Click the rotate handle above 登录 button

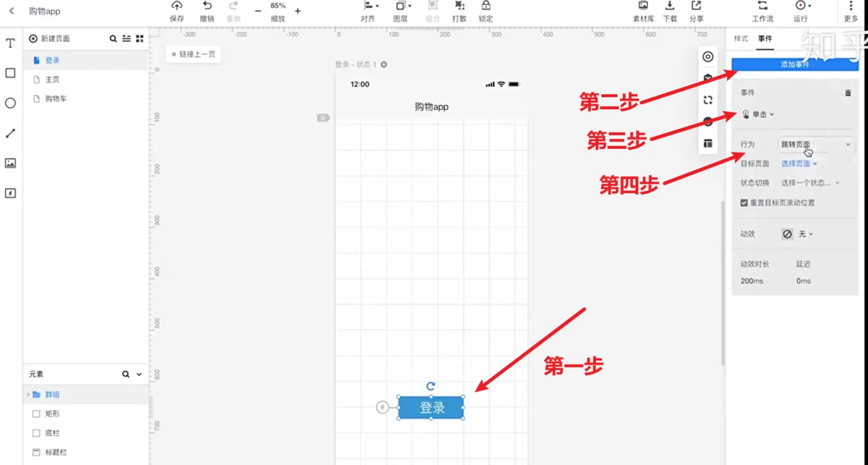point(431,386)
